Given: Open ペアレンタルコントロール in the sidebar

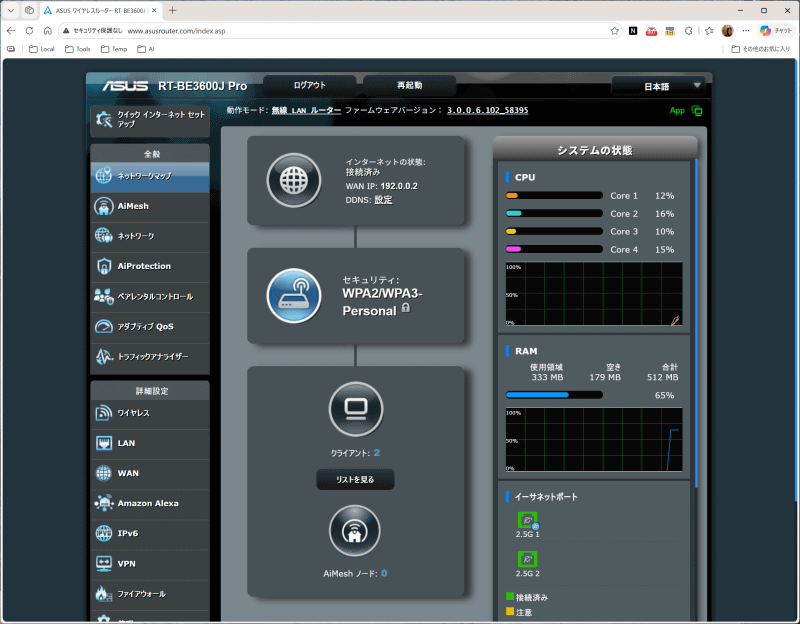Looking at the screenshot, I should tap(150, 296).
